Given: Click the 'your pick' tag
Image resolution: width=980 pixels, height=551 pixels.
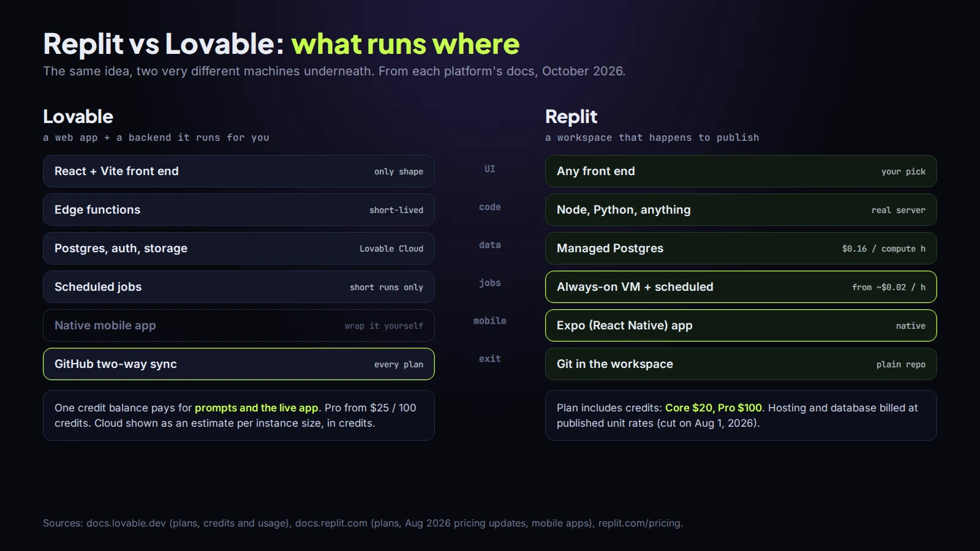Looking at the screenshot, I should (x=903, y=171).
